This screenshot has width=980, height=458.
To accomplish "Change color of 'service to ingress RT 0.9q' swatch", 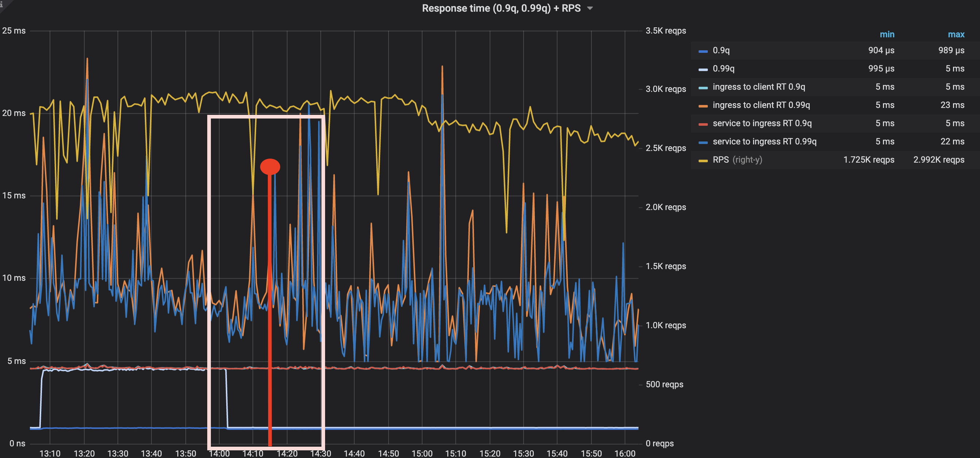I will [703, 124].
